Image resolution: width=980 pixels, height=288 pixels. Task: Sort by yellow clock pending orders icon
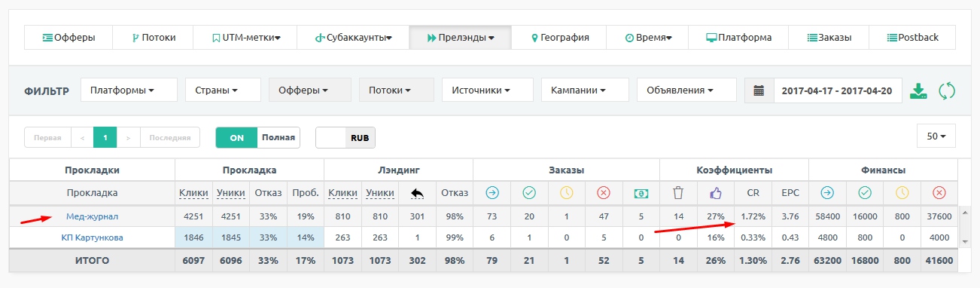(x=566, y=193)
